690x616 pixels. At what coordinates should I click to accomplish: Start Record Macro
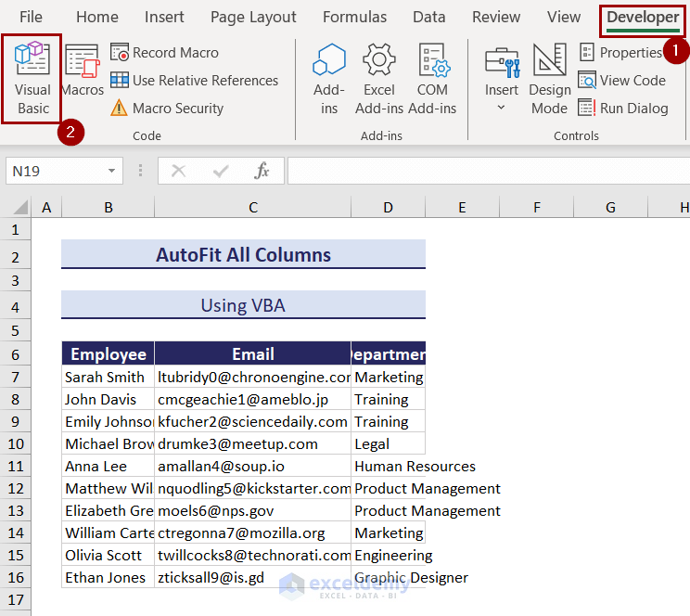tap(164, 53)
